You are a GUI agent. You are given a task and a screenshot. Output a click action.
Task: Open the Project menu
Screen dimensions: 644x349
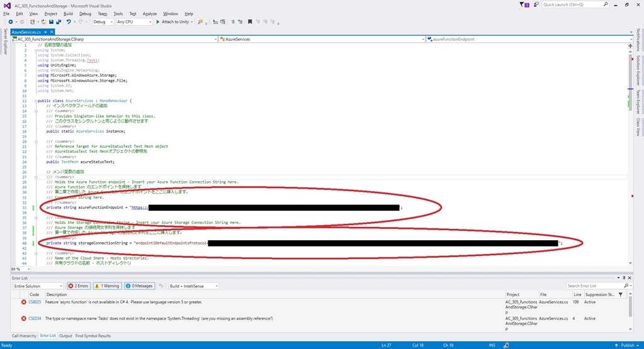50,14
